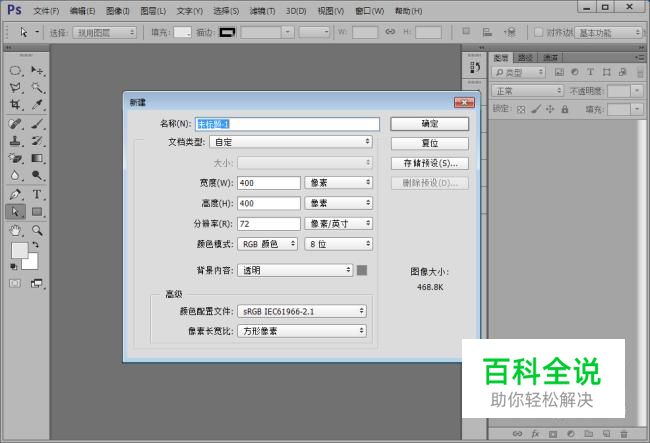Select the Healing Brush tool
650x443 pixels.
pos(15,123)
